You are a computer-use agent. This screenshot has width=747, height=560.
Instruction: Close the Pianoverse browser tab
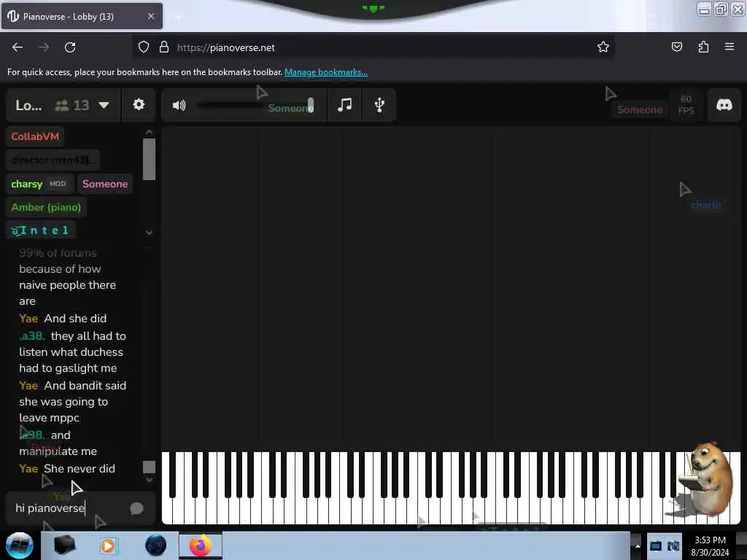tap(150, 16)
